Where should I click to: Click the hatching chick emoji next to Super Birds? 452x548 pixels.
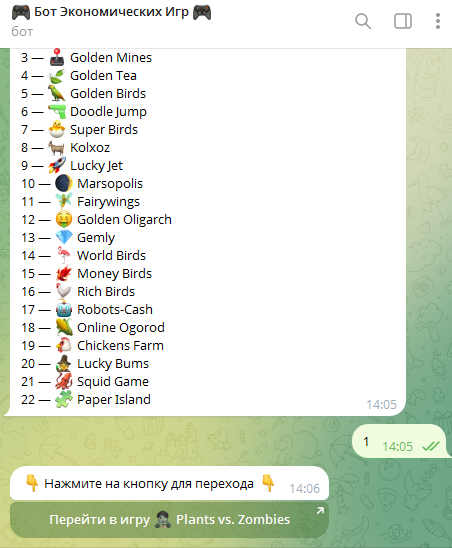pos(57,130)
